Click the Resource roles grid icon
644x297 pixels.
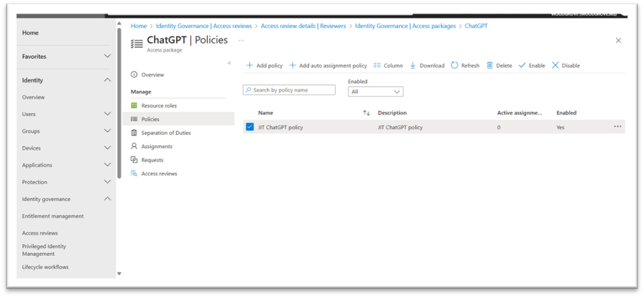click(133, 106)
